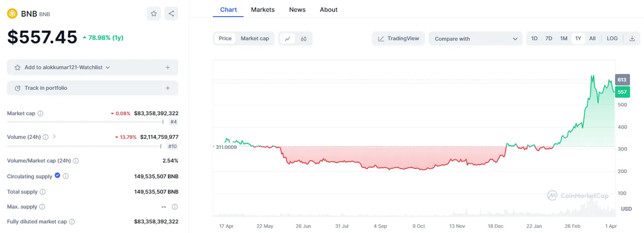Toggle chart to Market cap view

click(x=255, y=39)
